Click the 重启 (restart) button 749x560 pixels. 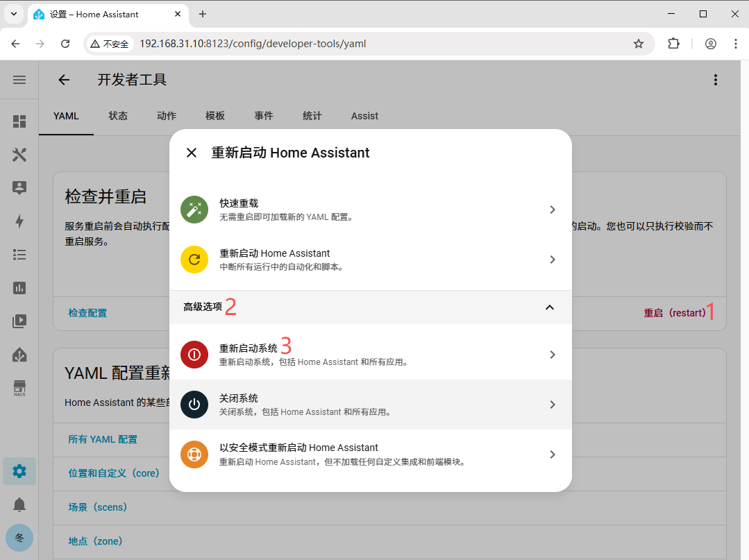point(675,313)
